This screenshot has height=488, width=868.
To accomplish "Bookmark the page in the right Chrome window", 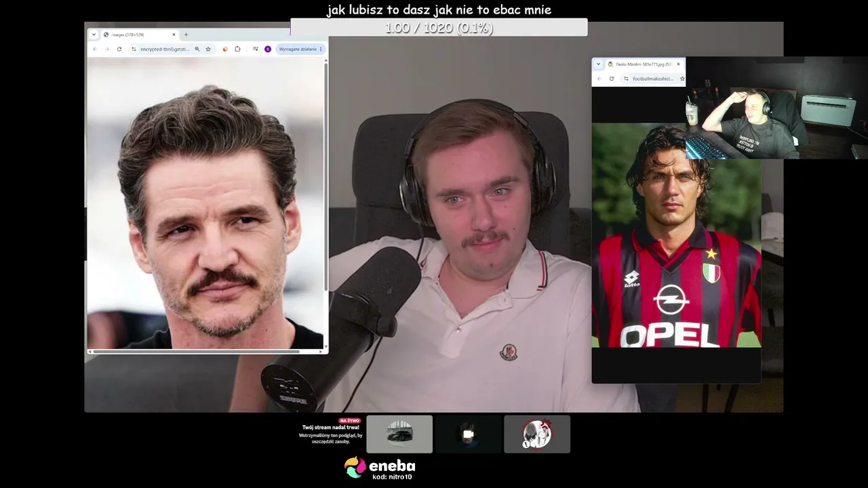I will pos(682,79).
